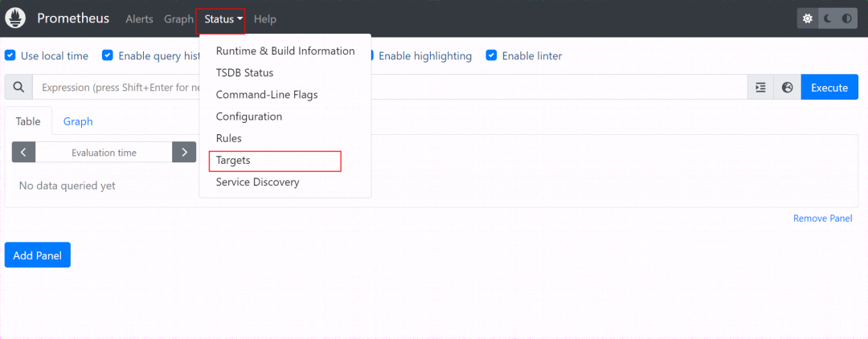This screenshot has height=339, width=868.
Task: Toggle Enable linter checkbox
Action: coord(491,55)
